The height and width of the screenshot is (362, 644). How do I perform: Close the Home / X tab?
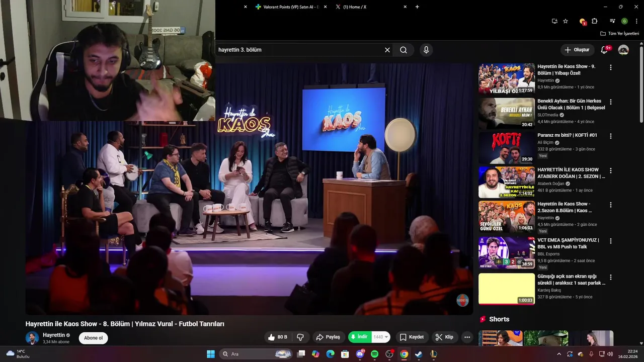point(405,7)
